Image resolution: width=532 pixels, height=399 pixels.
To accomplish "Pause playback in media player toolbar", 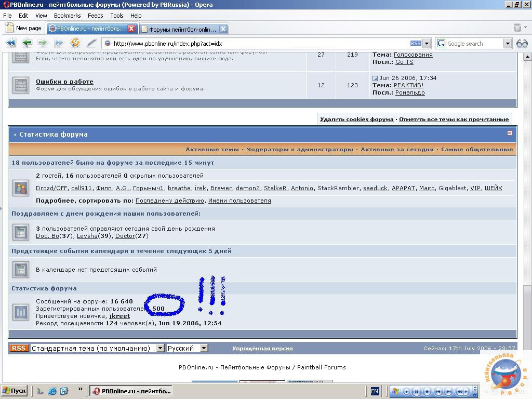I will coord(417,392).
